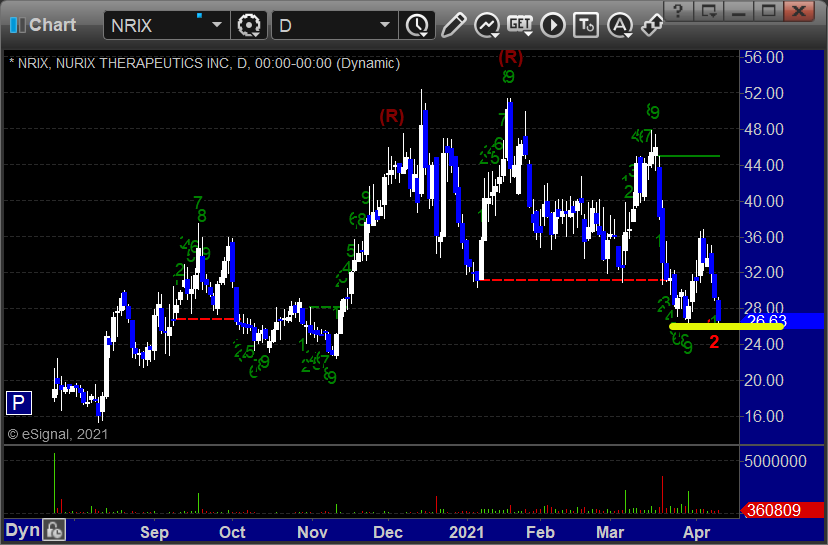Select the text annotation tool icon
This screenshot has width=828, height=545.
click(586, 25)
